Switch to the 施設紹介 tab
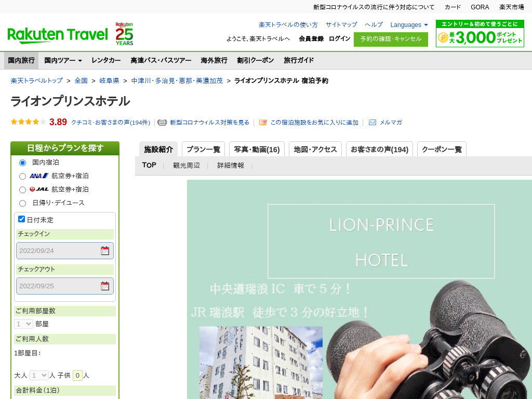 pyautogui.click(x=158, y=149)
